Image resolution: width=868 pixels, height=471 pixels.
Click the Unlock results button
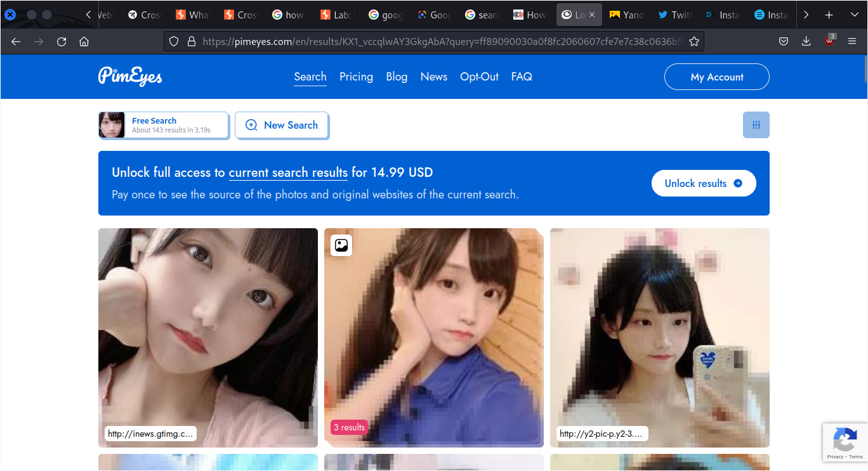pyautogui.click(x=704, y=183)
